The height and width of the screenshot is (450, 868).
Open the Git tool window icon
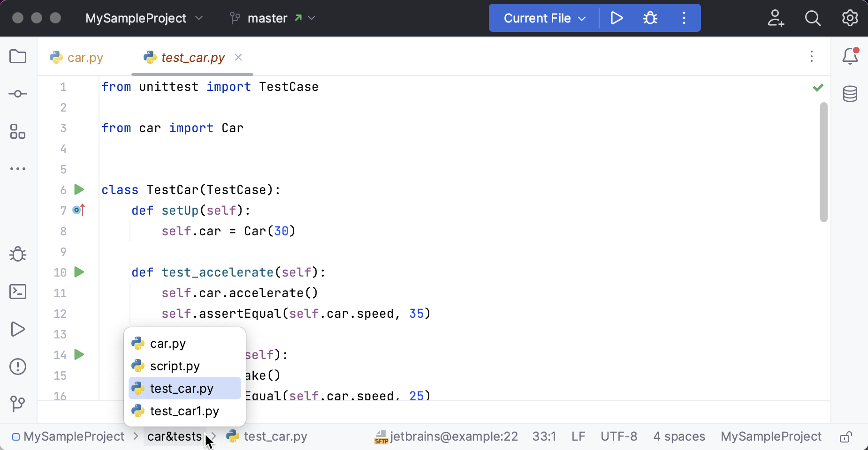pos(18,404)
